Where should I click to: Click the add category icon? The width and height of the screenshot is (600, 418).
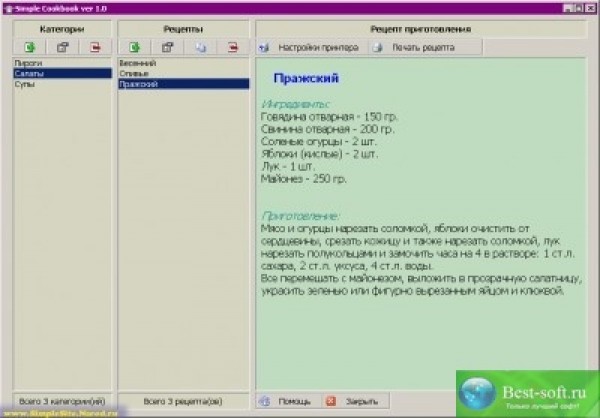(29, 47)
